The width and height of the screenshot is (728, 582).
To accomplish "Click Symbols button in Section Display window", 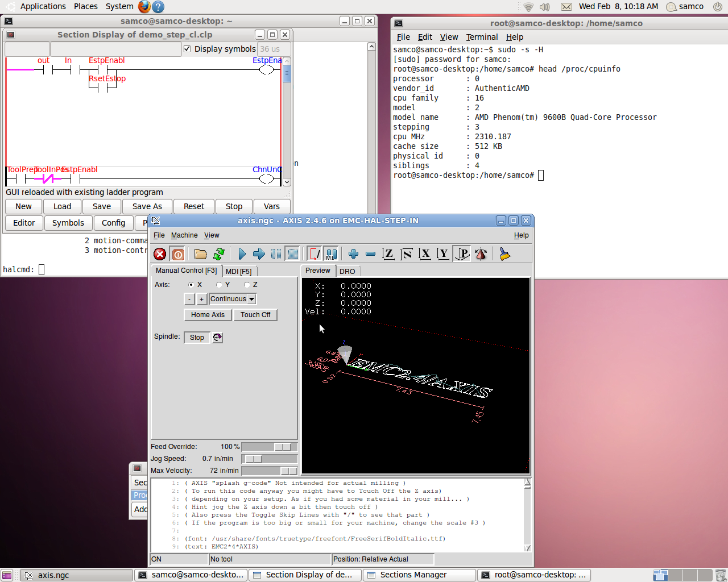I will coord(68,223).
